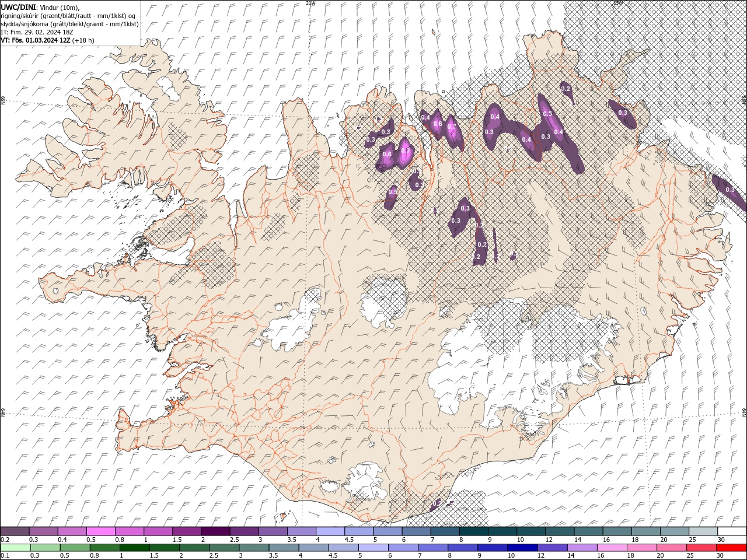This screenshot has height=560, width=747.
Task: Pick the snow legend swatch between 12 and 14
Action: (560, 531)
